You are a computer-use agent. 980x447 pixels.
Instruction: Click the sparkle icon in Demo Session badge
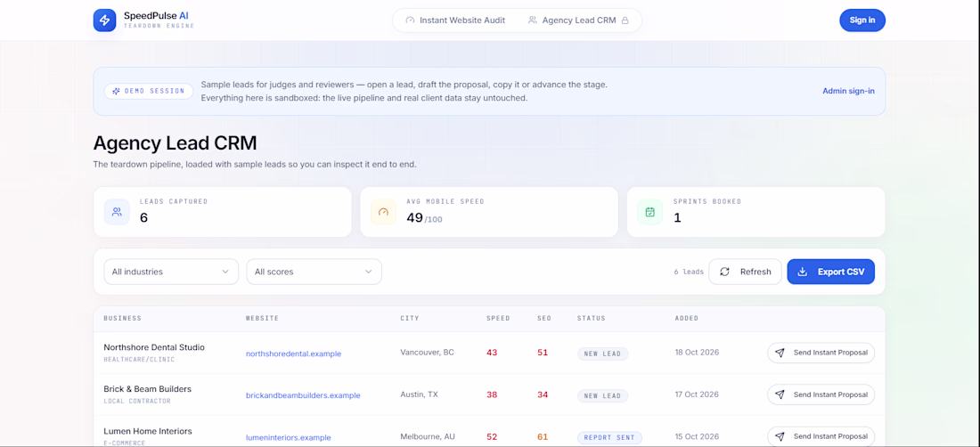coord(116,91)
